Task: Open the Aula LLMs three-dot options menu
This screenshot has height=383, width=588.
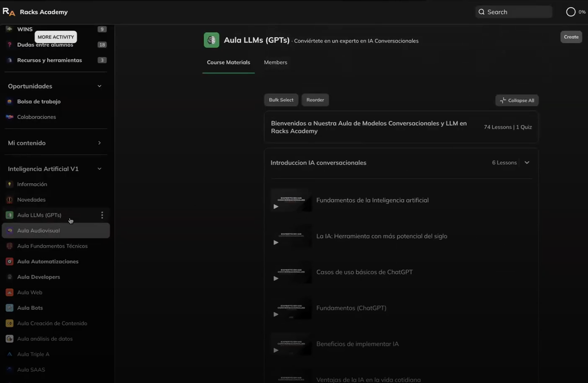Action: coord(102,215)
